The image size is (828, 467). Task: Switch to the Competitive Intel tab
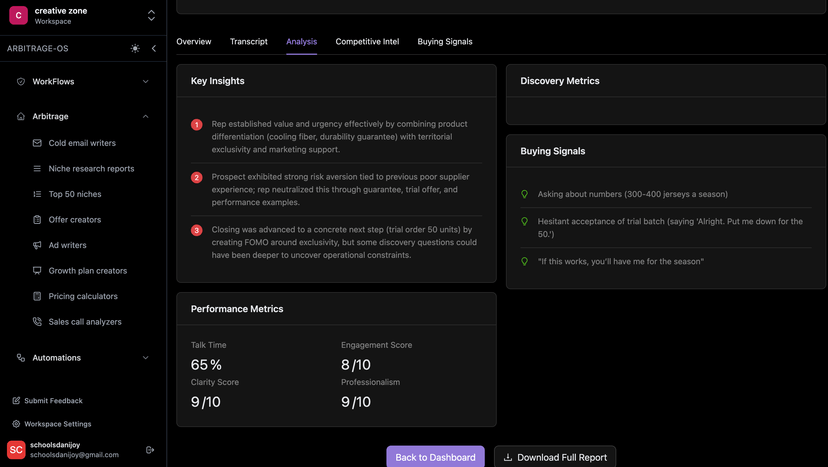(x=367, y=42)
